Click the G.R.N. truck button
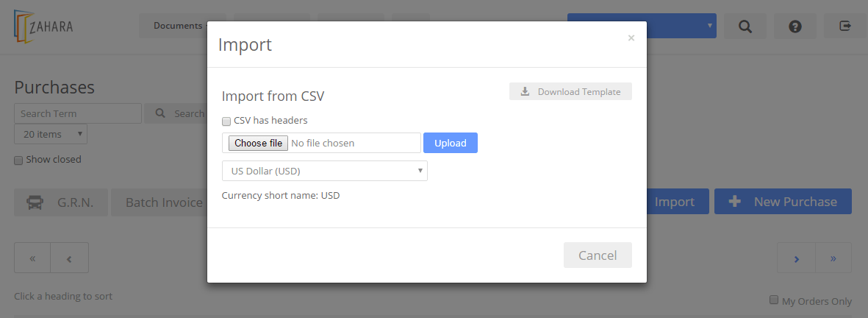This screenshot has height=318, width=868. click(x=61, y=202)
